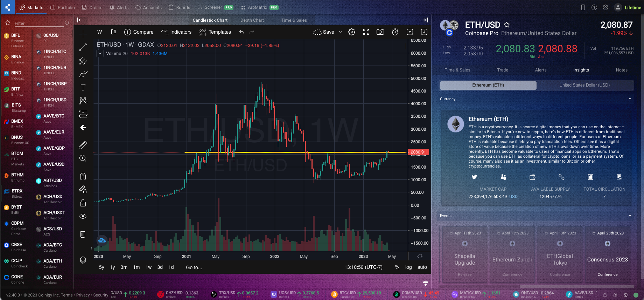Click the Filter input field
Image resolution: width=644 pixels, height=300 pixels.
(x=38, y=23)
